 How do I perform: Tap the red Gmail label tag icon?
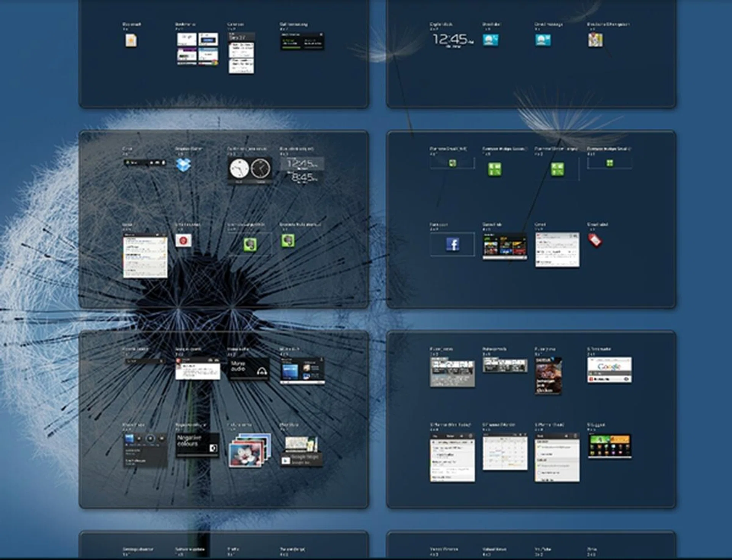pos(594,241)
